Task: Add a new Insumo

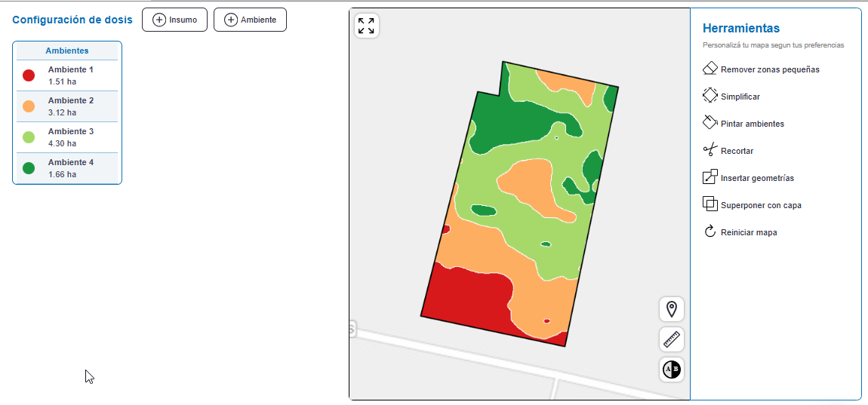Action: [x=174, y=20]
